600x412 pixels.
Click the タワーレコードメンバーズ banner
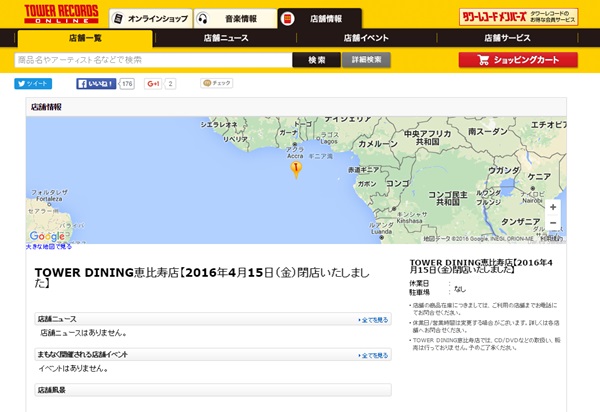click(518, 17)
